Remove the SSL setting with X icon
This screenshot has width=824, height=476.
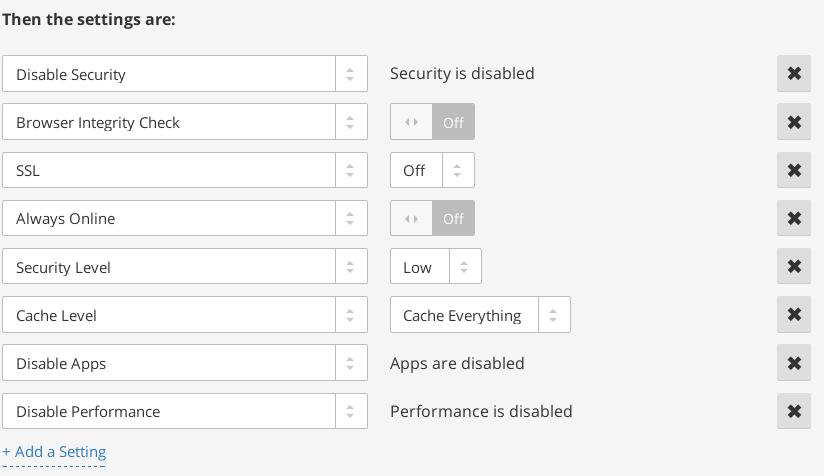(793, 170)
